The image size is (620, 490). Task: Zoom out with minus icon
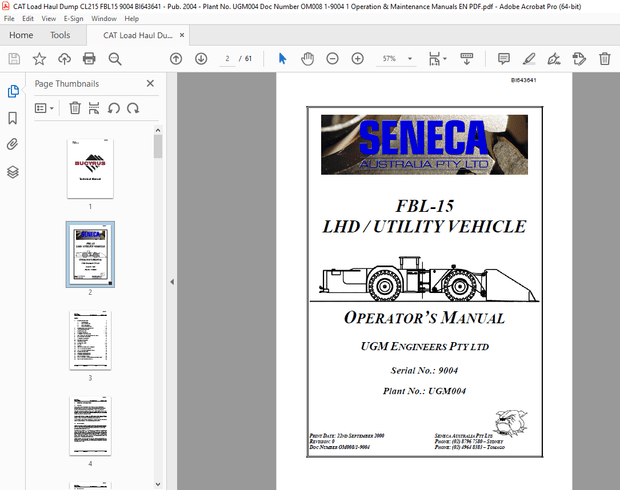(x=333, y=59)
